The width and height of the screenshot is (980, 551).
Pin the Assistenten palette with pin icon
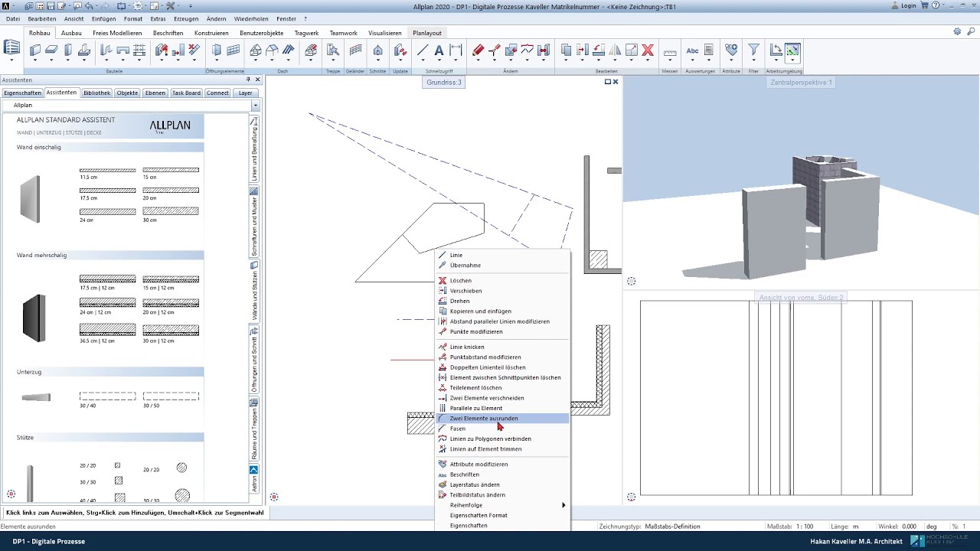pos(248,80)
